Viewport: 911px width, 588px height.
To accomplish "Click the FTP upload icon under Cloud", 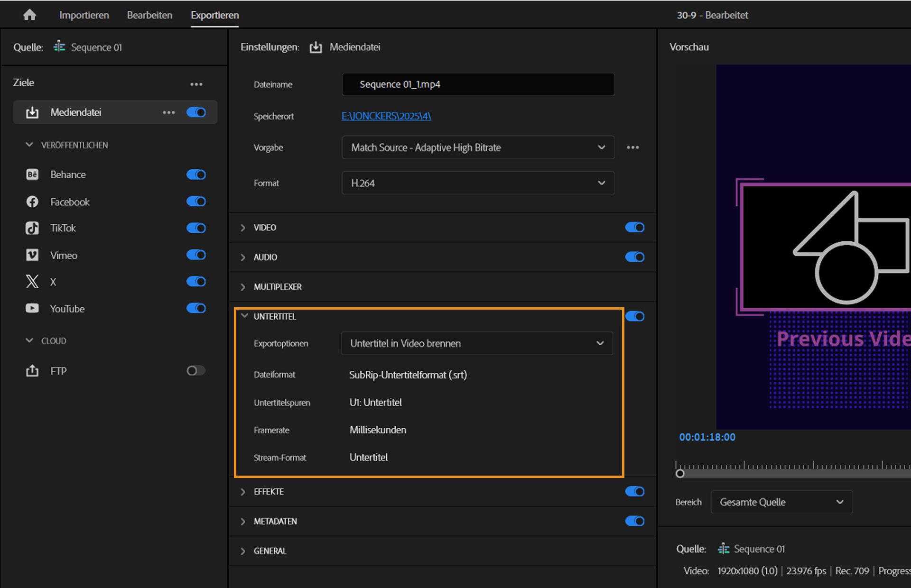I will coord(32,370).
